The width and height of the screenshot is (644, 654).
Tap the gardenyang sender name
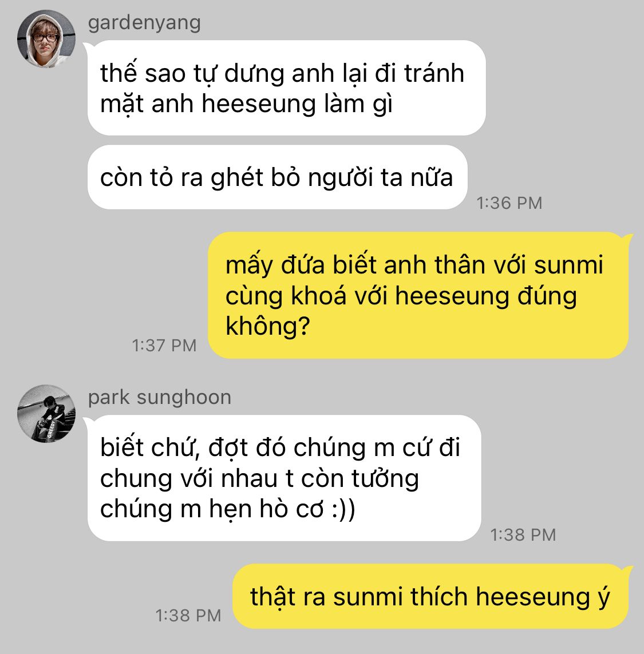click(x=144, y=23)
